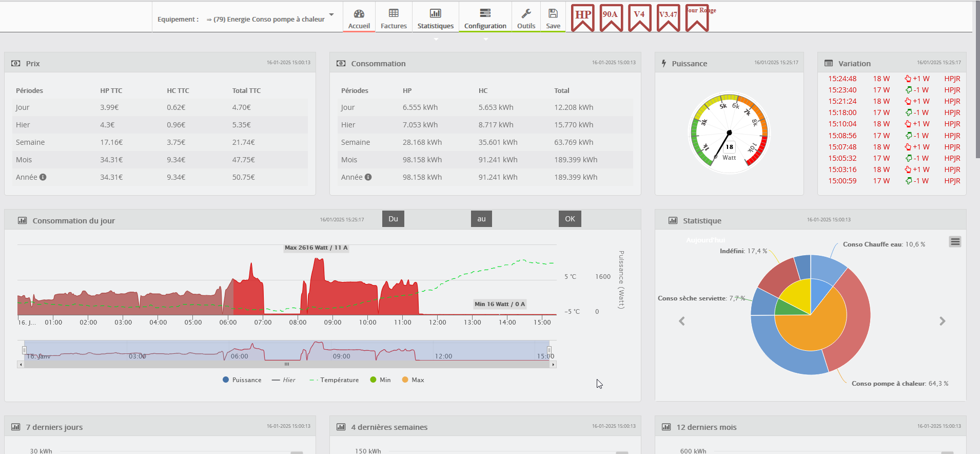Click the left handle of chart range navigator
The width and height of the screenshot is (980, 454).
tap(24, 350)
